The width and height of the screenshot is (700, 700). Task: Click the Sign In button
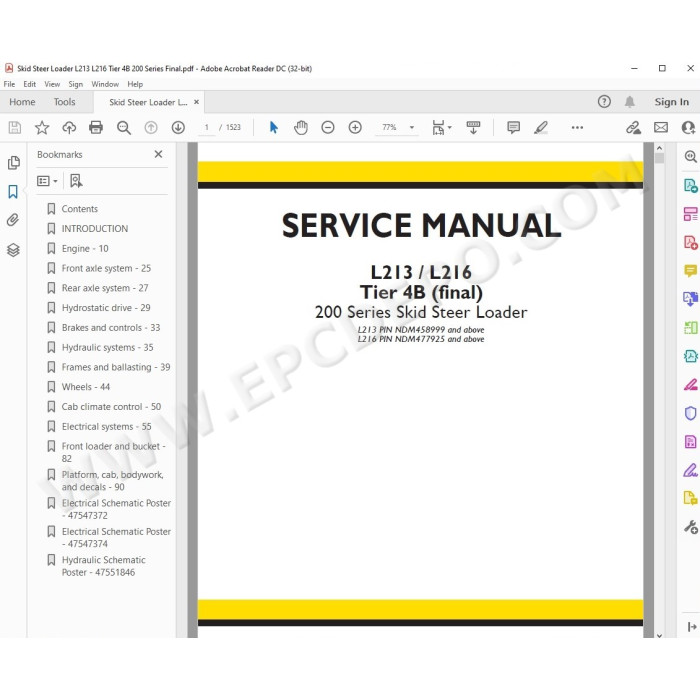[x=671, y=102]
